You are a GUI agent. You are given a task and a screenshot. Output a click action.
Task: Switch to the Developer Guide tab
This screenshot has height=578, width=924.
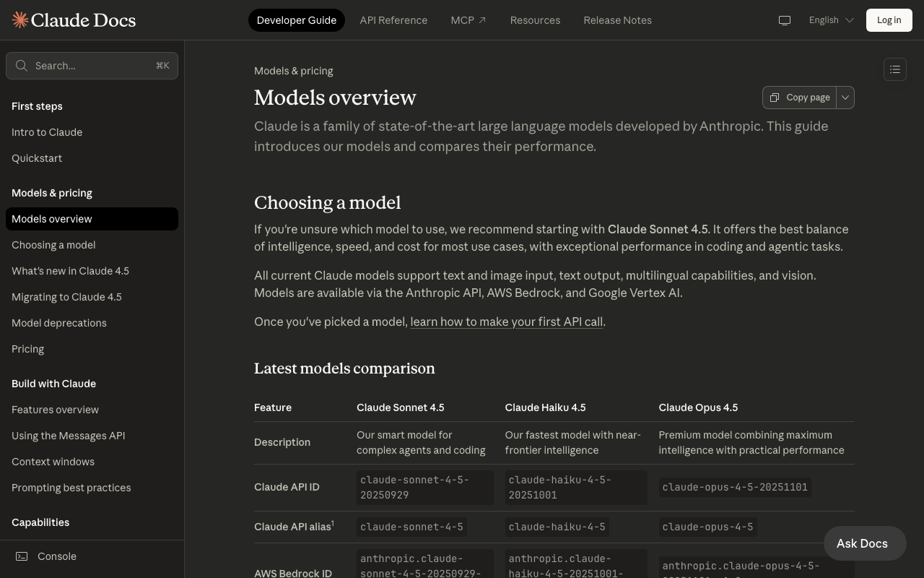pyautogui.click(x=297, y=20)
